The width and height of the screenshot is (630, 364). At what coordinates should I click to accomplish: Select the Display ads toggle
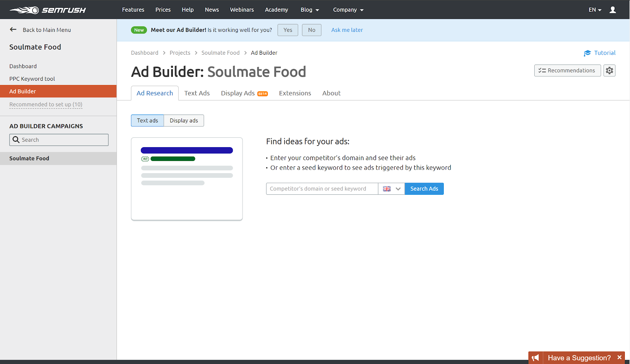(x=184, y=120)
